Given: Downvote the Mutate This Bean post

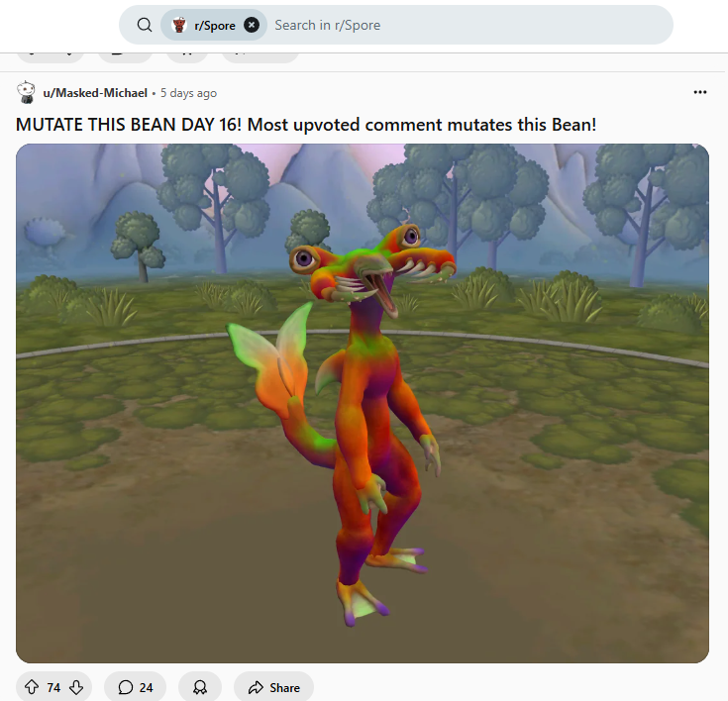Looking at the screenshot, I should pos(76,687).
